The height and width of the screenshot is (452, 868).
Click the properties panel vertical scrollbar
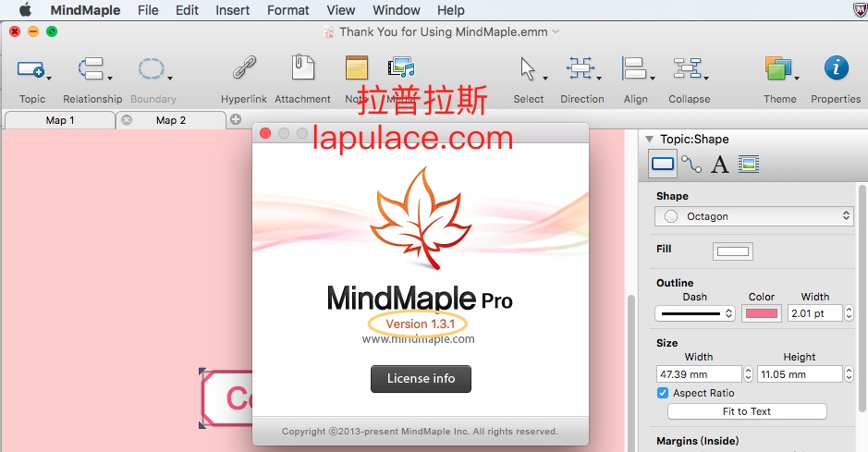[x=862, y=299]
